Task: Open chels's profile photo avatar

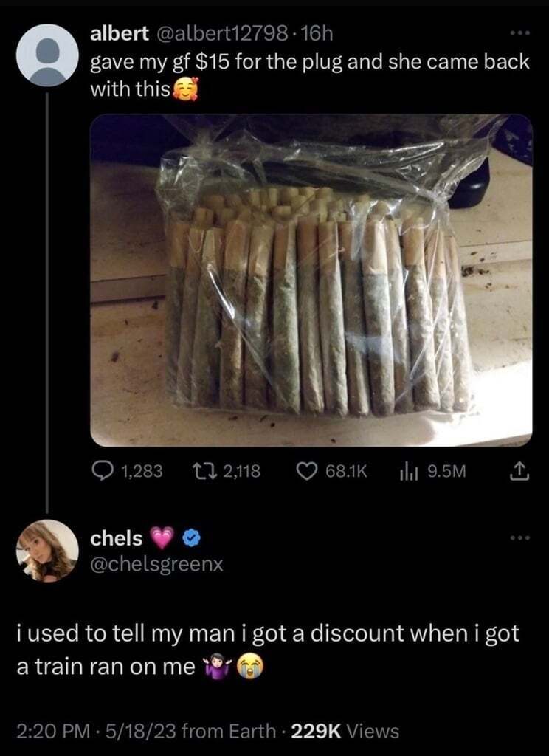Action: pos(47,551)
